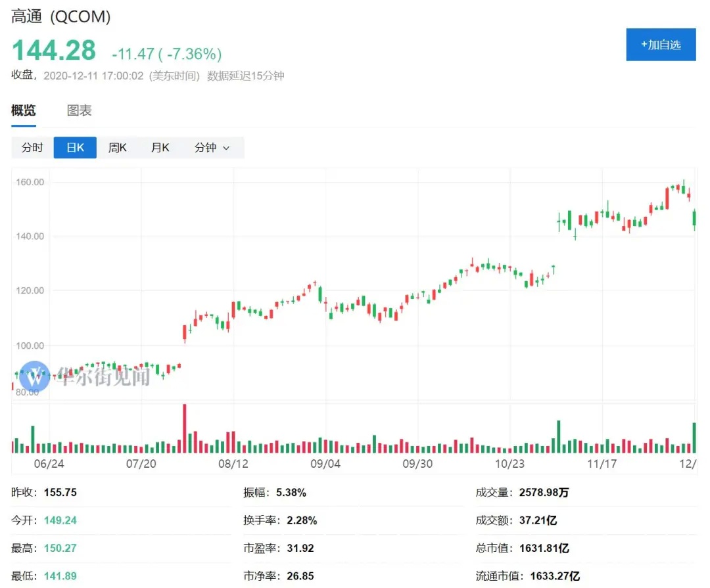Click the 100.00 price axis label
The width and height of the screenshot is (710, 588).
tap(30, 346)
